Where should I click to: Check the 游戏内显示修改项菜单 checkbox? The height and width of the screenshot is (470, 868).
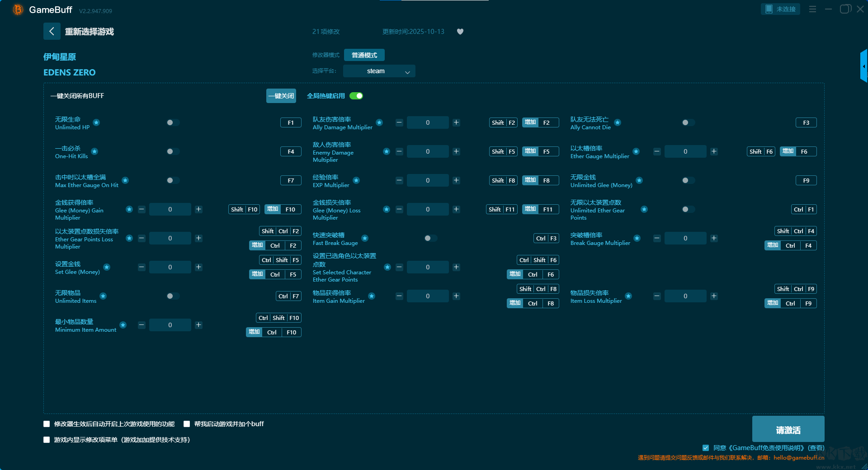[x=47, y=440]
